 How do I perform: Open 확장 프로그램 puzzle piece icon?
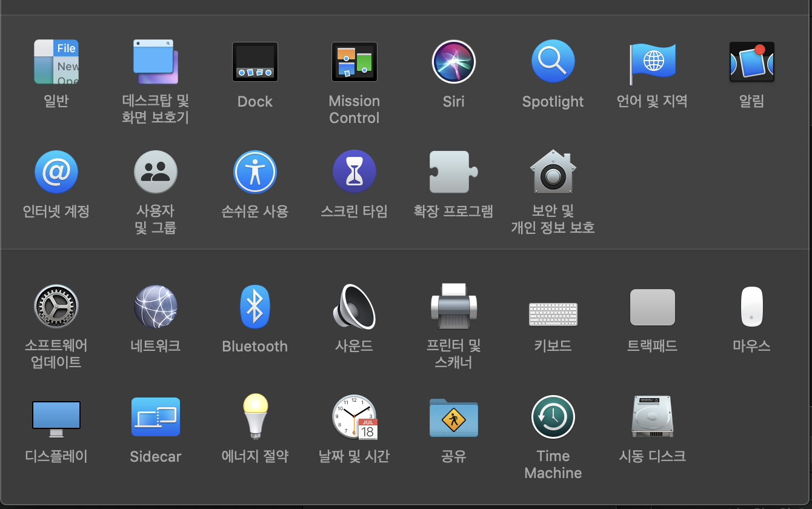[x=454, y=172]
